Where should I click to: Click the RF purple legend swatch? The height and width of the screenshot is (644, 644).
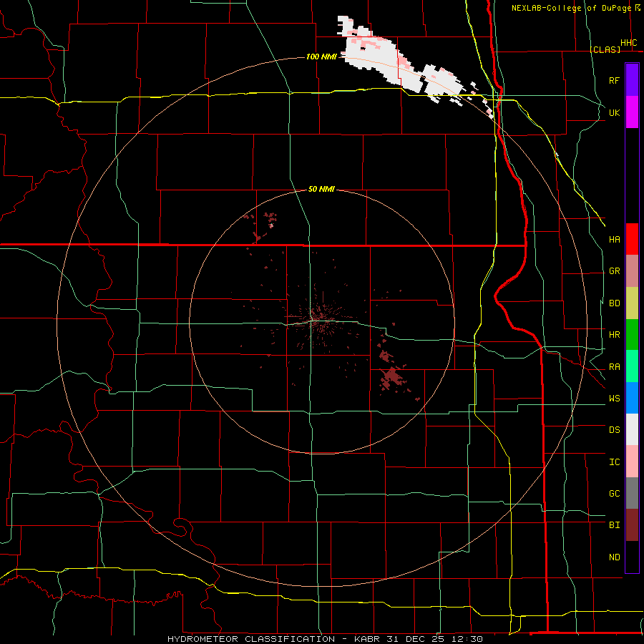click(632, 80)
